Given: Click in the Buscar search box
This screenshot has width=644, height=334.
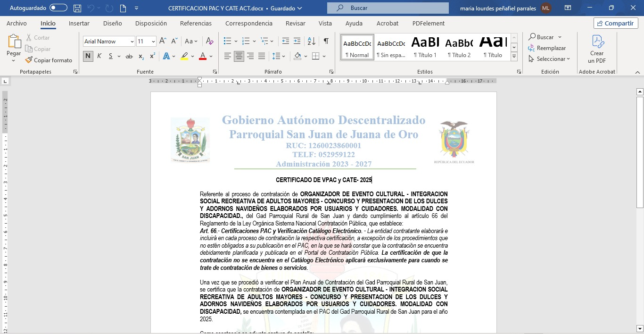Looking at the screenshot, I should 388,8.
